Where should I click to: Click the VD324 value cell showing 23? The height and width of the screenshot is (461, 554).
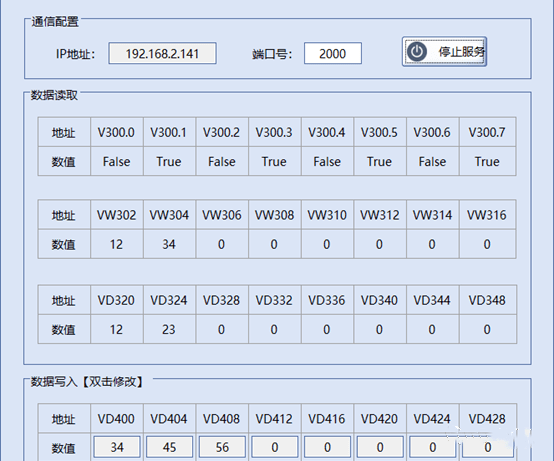click(x=169, y=329)
